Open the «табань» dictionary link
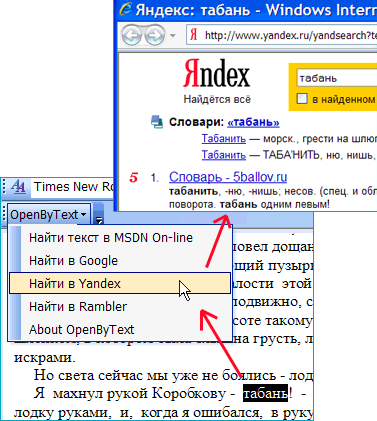The width and height of the screenshot is (377, 421). click(253, 122)
